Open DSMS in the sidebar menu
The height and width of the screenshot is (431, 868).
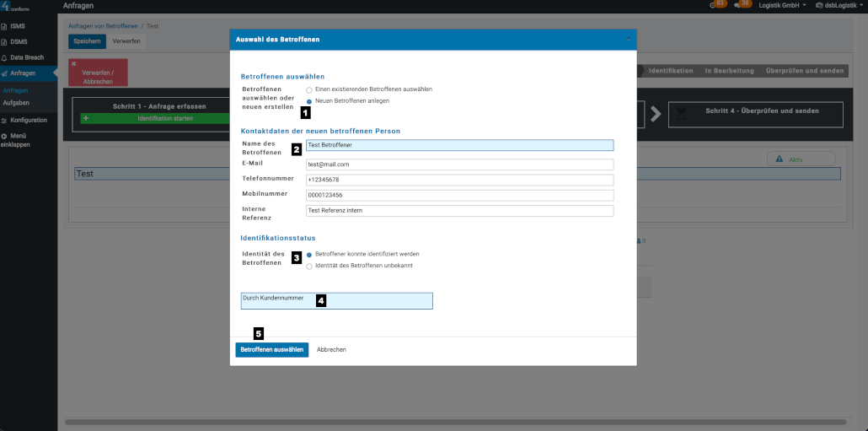click(x=18, y=42)
